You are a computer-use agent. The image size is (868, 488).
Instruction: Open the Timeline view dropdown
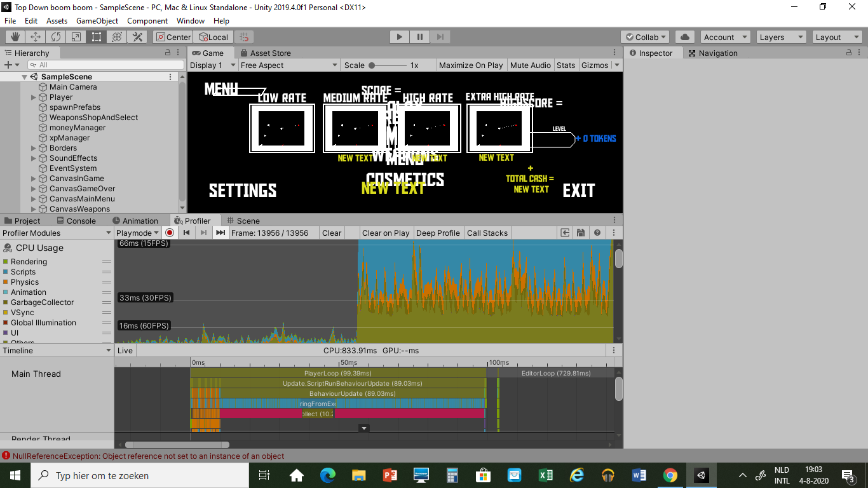point(57,350)
